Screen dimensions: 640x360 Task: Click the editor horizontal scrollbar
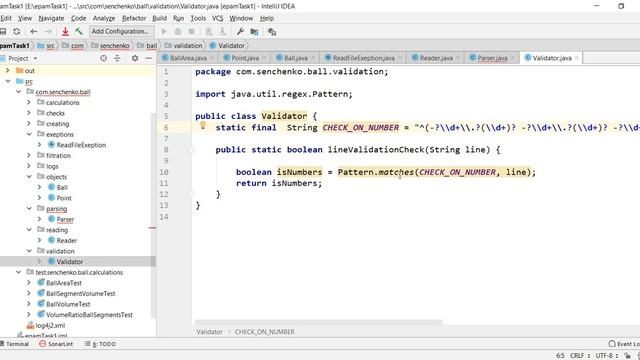[x=319, y=322]
